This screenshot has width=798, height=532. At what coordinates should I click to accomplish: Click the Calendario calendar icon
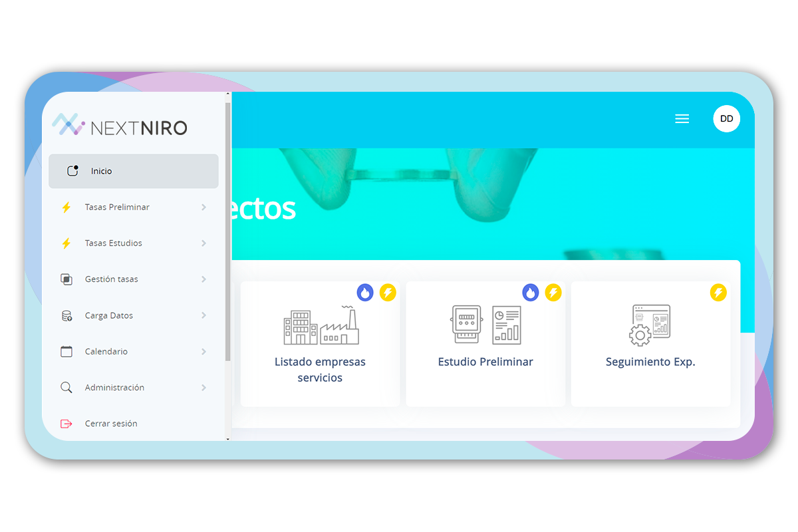(66, 352)
